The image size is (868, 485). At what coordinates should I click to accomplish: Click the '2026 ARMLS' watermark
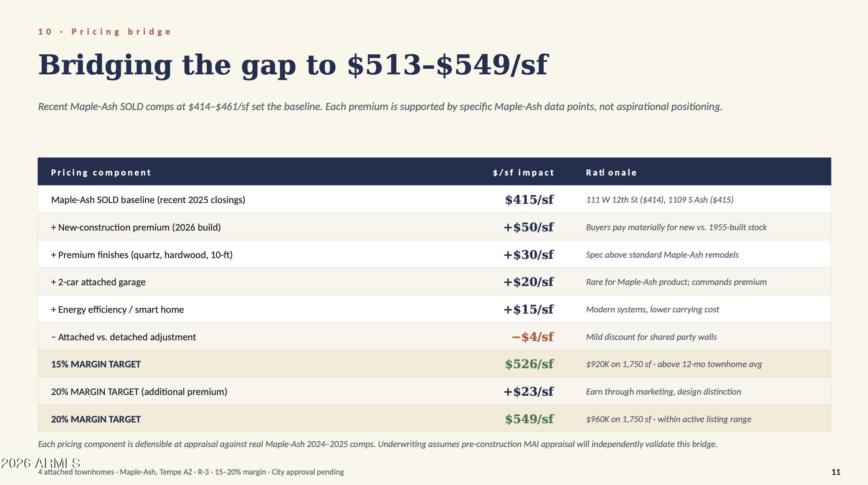click(41, 463)
